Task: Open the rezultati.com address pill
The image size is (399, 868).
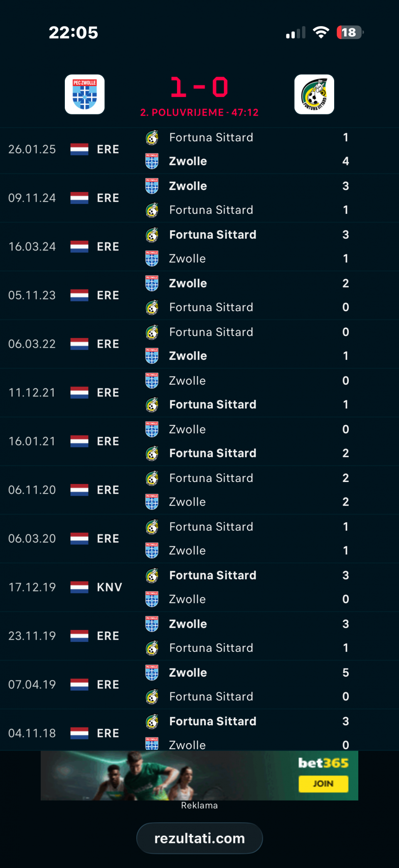Action: click(199, 838)
